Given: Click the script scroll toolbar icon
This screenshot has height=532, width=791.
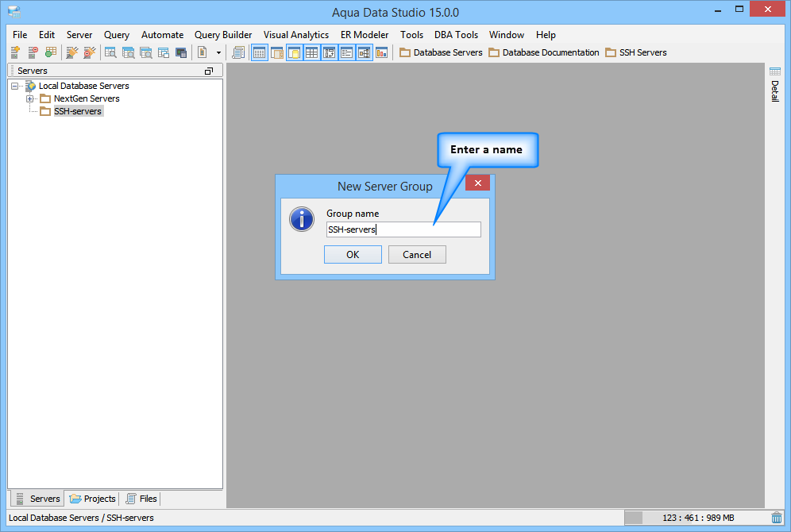Looking at the screenshot, I should (x=238, y=52).
